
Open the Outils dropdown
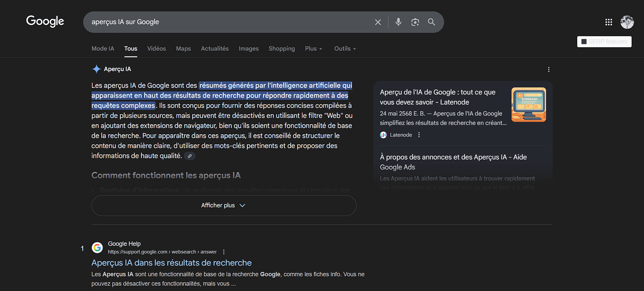[345, 49]
